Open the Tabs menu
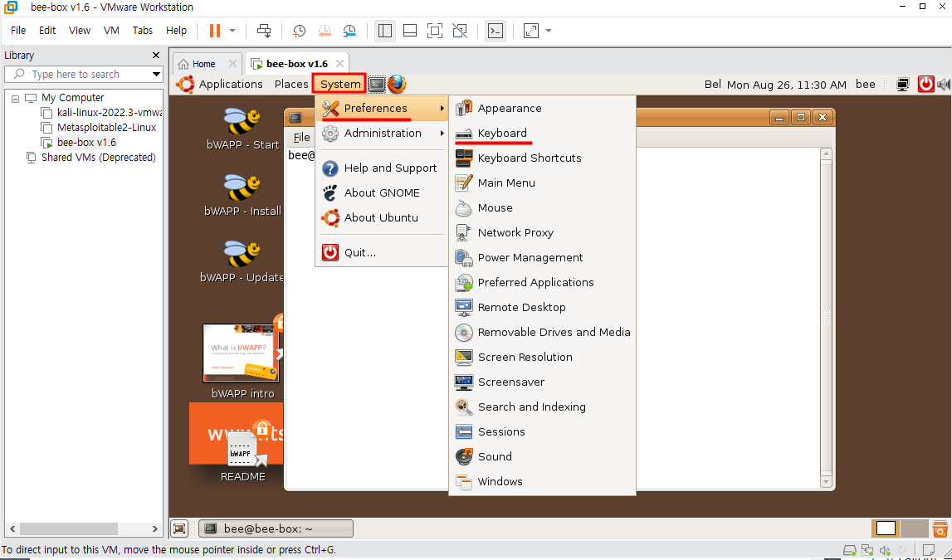 [x=143, y=31]
